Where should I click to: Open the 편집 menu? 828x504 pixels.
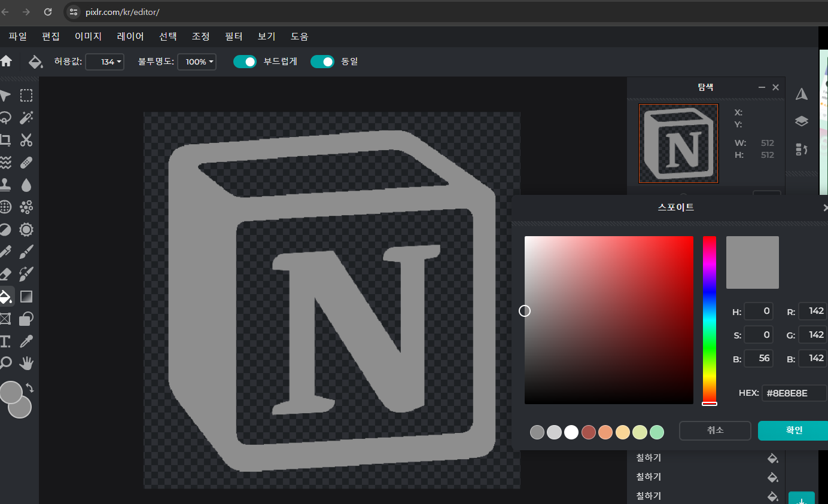click(51, 36)
